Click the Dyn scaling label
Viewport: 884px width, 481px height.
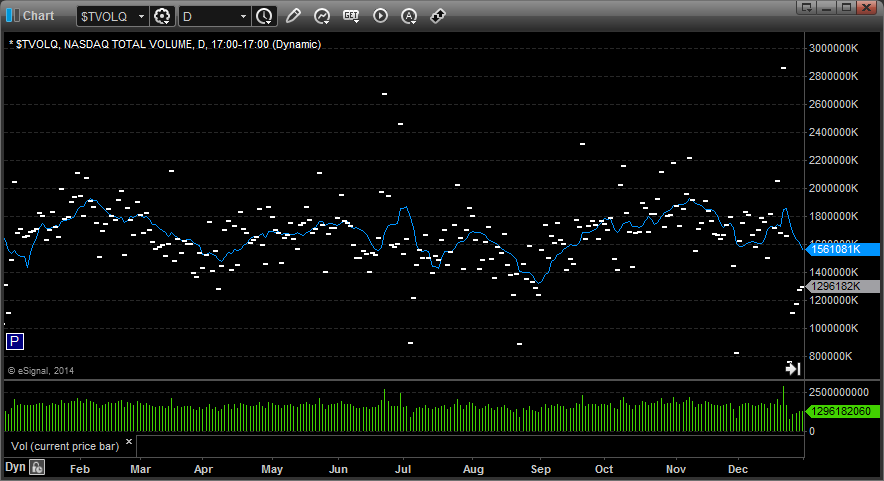[x=15, y=467]
